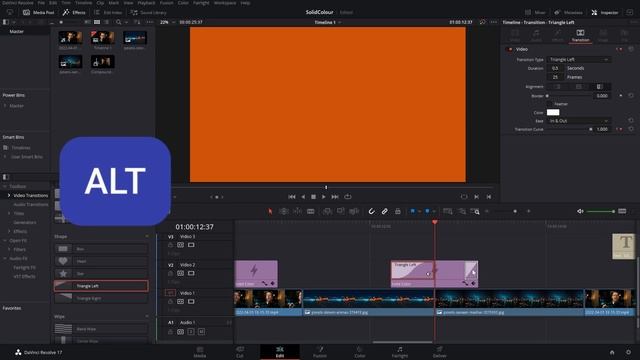Enable the Feather checkbox

(x=549, y=104)
